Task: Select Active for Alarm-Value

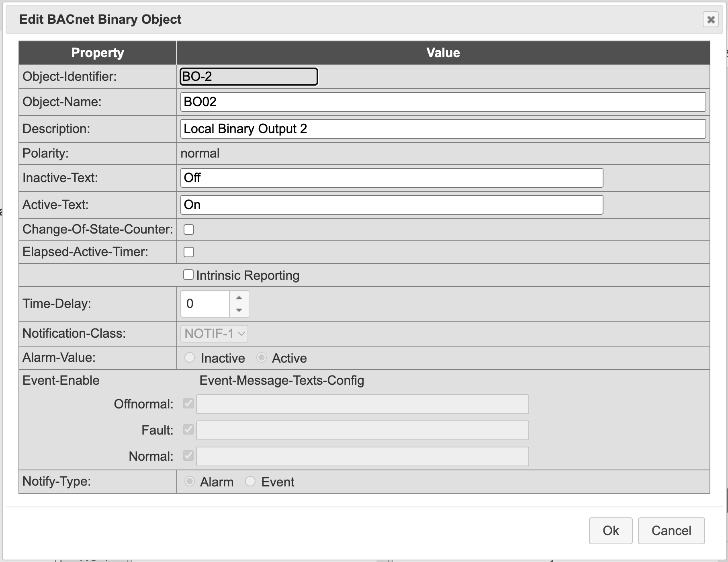Action: (x=262, y=357)
